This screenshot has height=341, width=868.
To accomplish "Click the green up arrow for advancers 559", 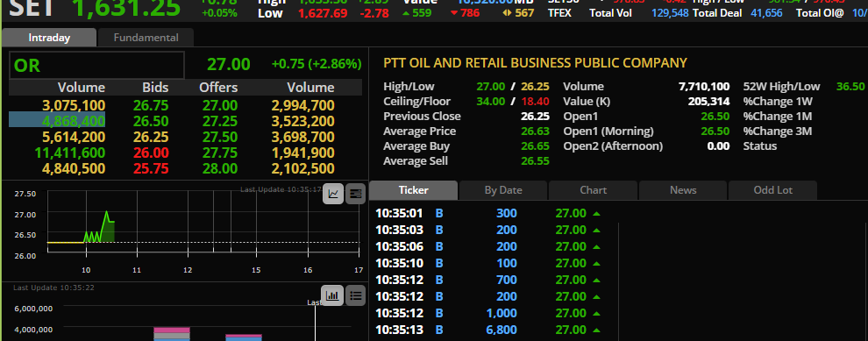I will click(x=406, y=13).
